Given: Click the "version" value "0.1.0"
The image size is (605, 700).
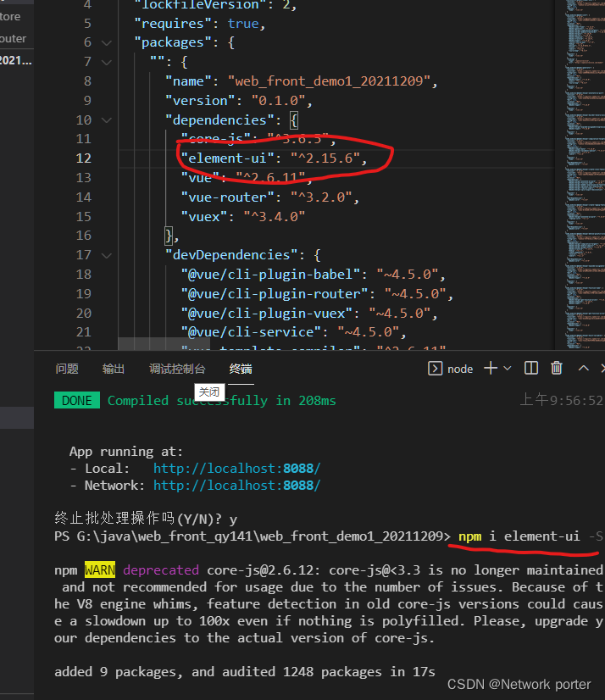Looking at the screenshot, I should coord(278,101).
